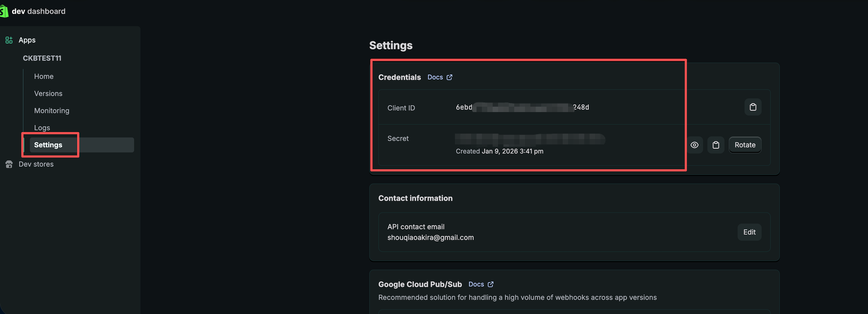Copy the Secret to clipboard
Screen dimensions: 868x314
pyautogui.click(x=715, y=145)
